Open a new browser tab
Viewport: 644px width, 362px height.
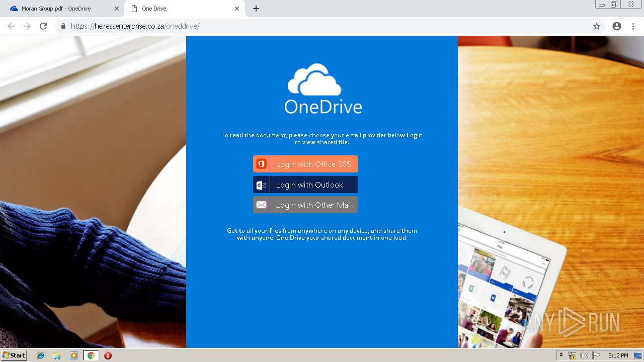[256, 9]
